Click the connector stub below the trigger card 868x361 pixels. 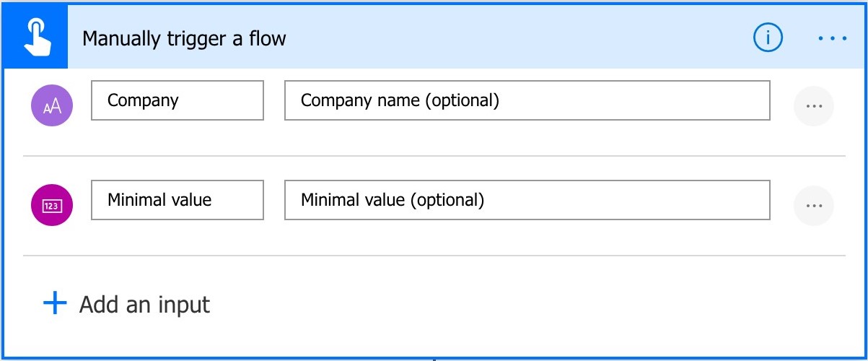coord(434,359)
